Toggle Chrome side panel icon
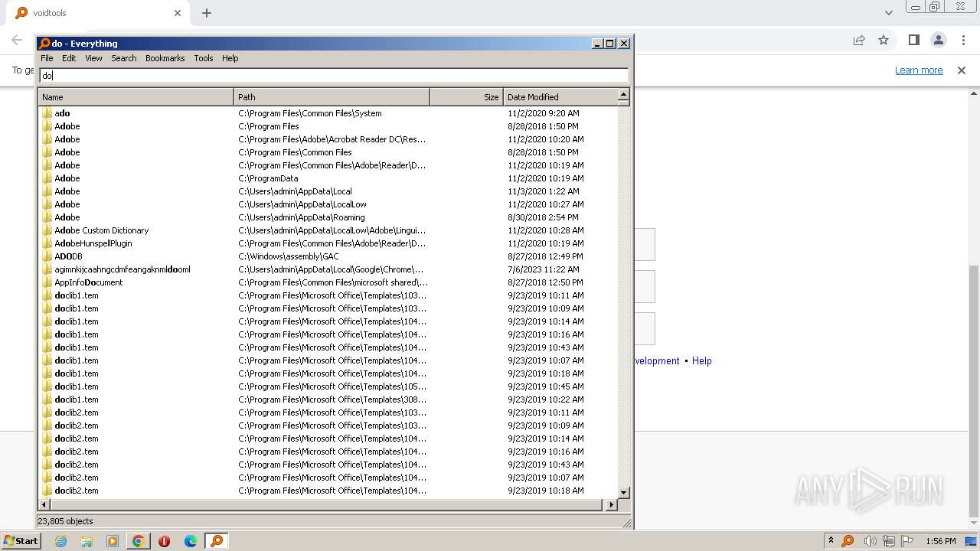 tap(913, 41)
